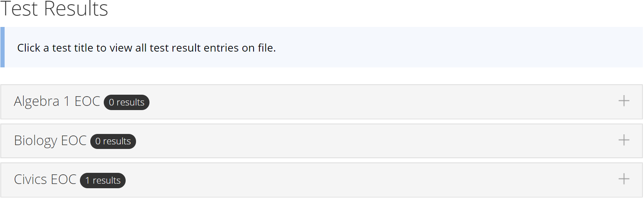This screenshot has height=199, width=644.
Task: Click the Test Results page heading
Action: tap(54, 8)
